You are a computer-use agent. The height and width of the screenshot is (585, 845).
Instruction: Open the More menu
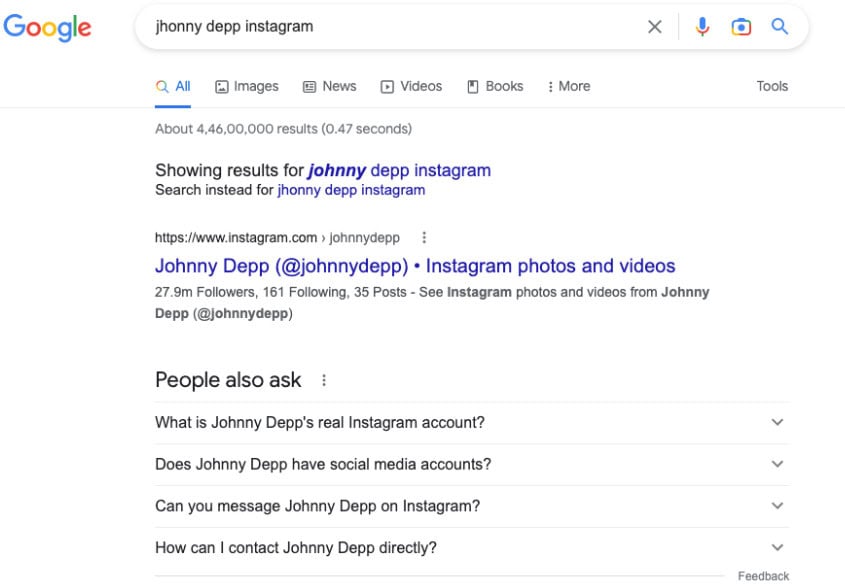tap(569, 86)
